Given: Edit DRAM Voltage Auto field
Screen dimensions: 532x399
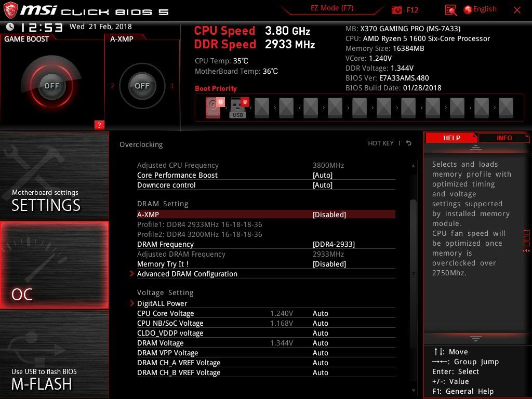Looking at the screenshot, I should [320, 343].
